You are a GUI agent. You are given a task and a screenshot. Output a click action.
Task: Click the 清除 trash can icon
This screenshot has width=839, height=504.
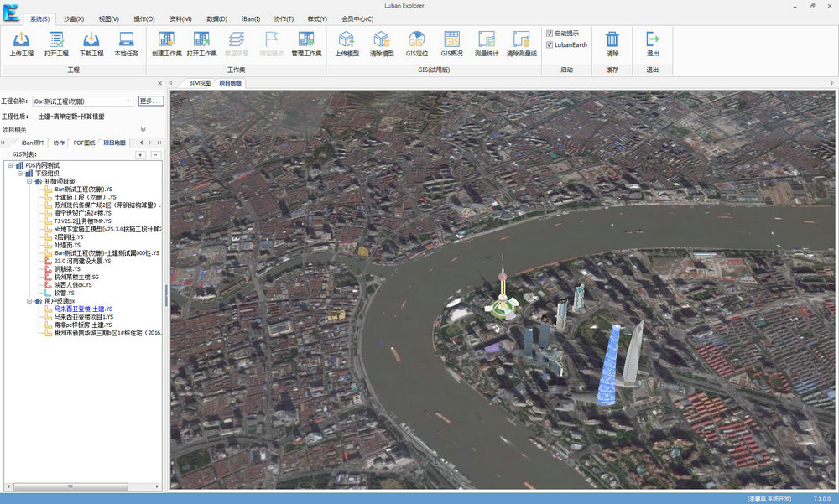tap(612, 39)
